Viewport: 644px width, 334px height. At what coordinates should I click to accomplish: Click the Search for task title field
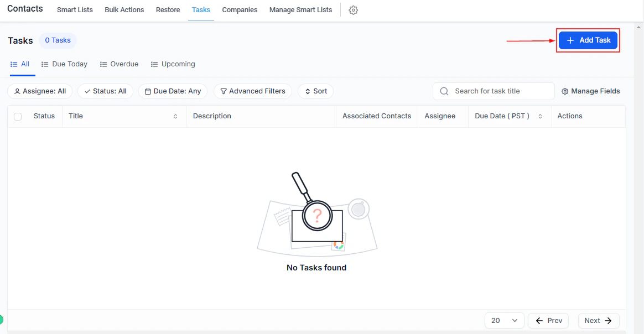pyautogui.click(x=494, y=91)
